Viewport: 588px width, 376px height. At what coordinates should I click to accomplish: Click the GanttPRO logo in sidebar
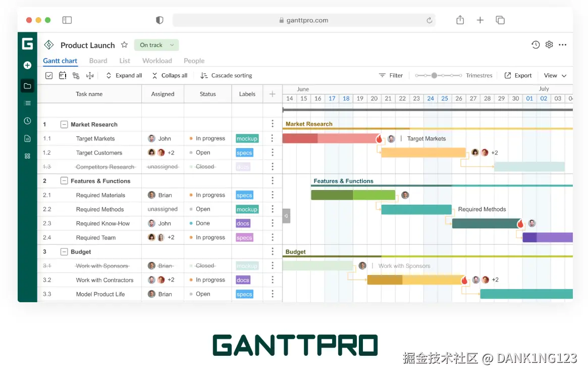pyautogui.click(x=27, y=44)
